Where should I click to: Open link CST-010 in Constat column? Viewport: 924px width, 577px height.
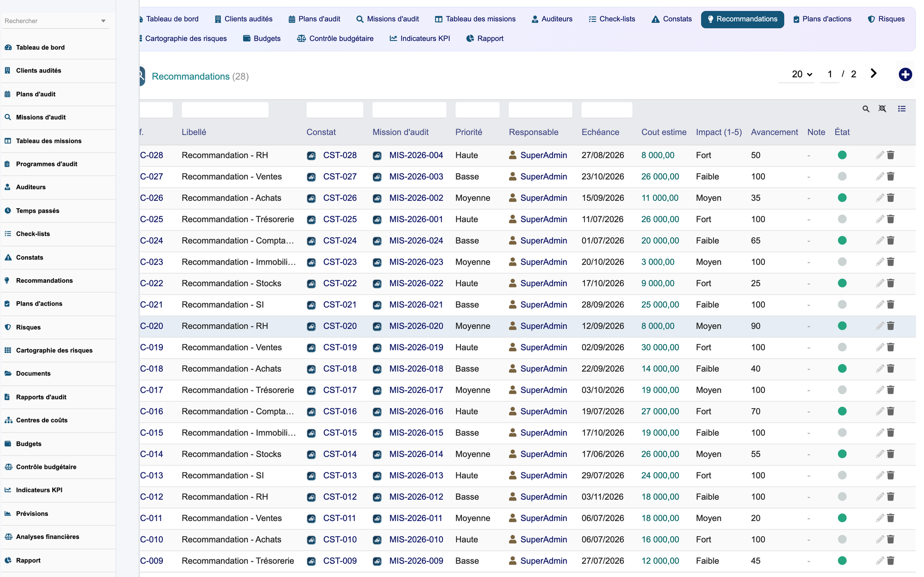coord(339,540)
